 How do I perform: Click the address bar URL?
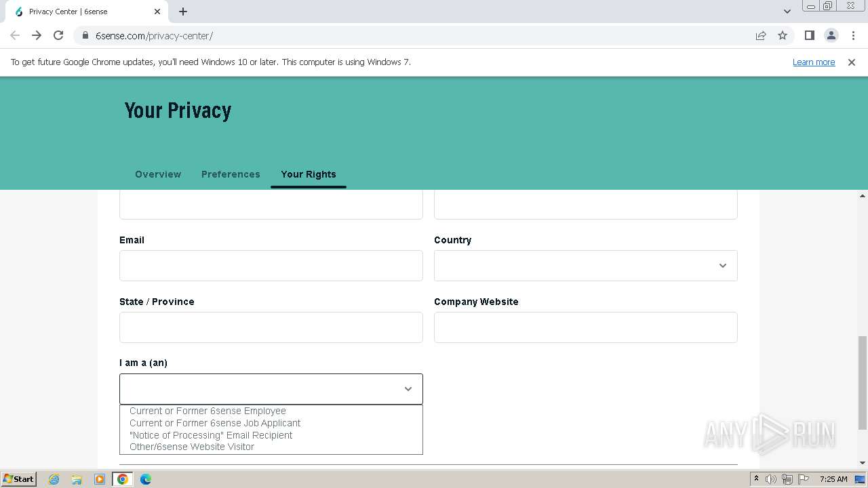(x=154, y=35)
